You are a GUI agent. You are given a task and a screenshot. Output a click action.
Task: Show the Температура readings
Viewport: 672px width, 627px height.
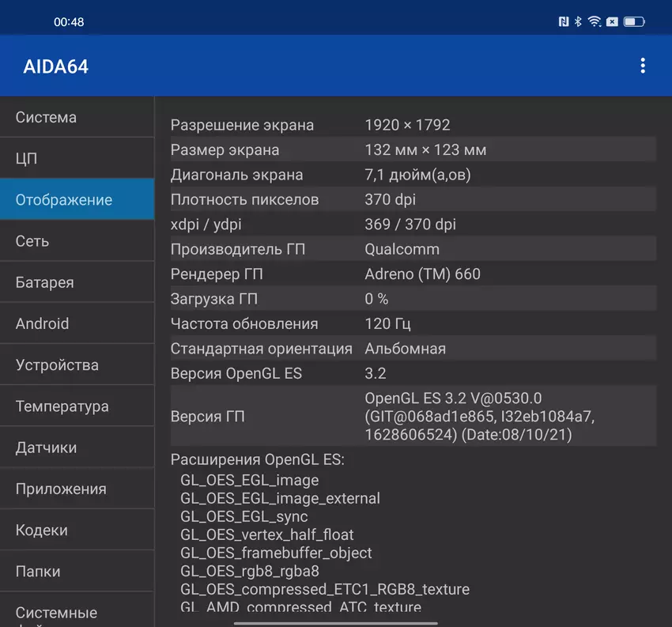click(77, 406)
